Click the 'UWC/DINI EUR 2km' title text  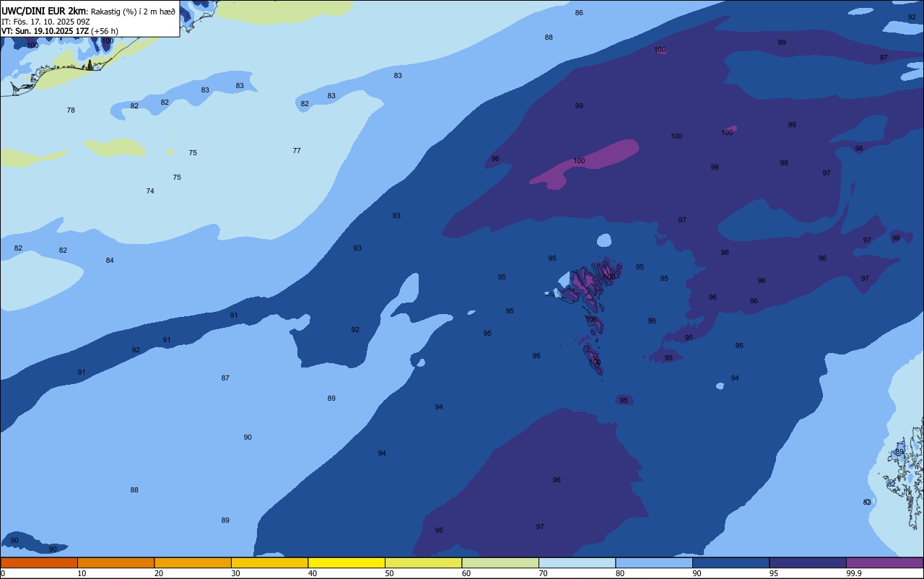44,10
